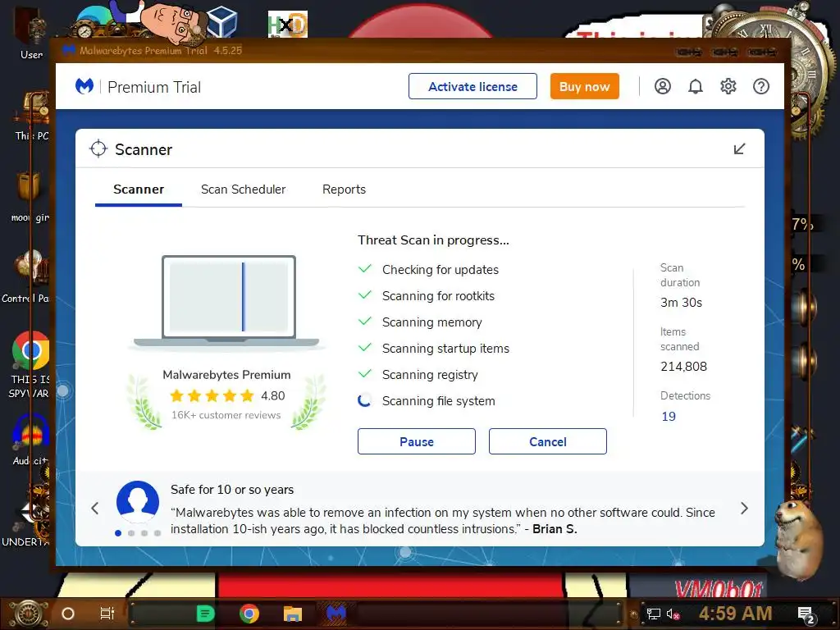The height and width of the screenshot is (630, 840).
Task: Click the Checking for updates checkmark
Action: pos(365,269)
